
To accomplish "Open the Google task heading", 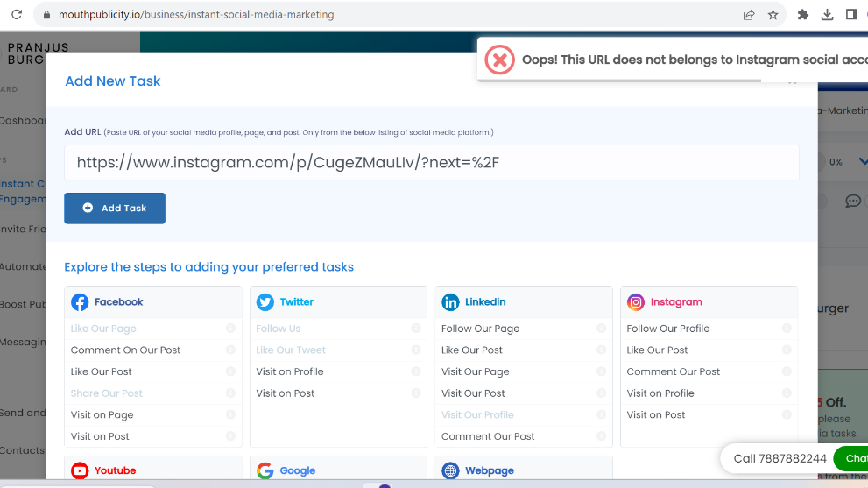I will click(x=297, y=470).
